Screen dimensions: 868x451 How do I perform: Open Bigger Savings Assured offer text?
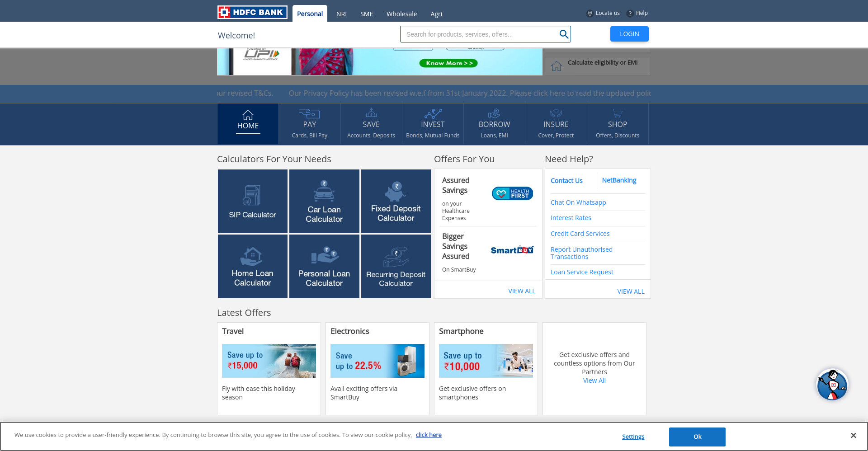[x=456, y=246]
